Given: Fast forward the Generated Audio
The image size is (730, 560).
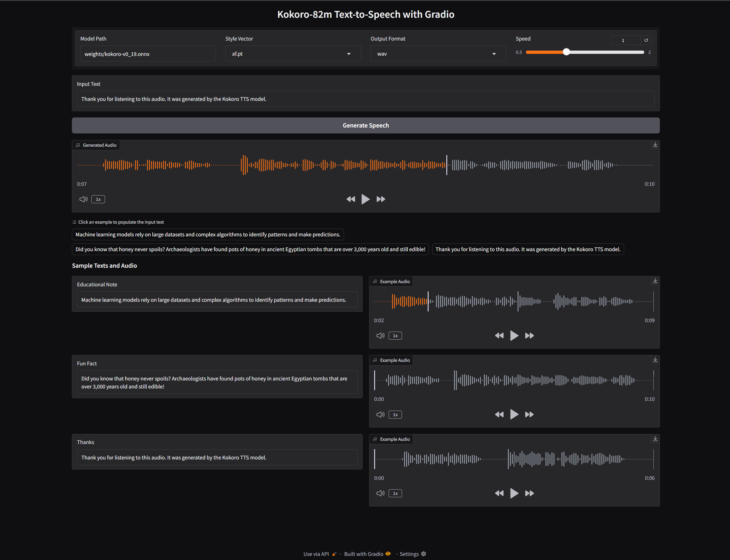Looking at the screenshot, I should [381, 199].
